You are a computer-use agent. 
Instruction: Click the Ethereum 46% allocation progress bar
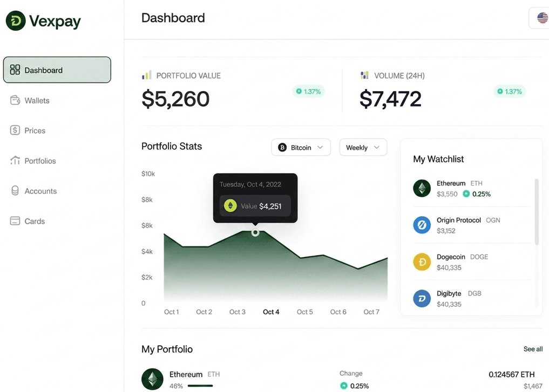(200, 386)
